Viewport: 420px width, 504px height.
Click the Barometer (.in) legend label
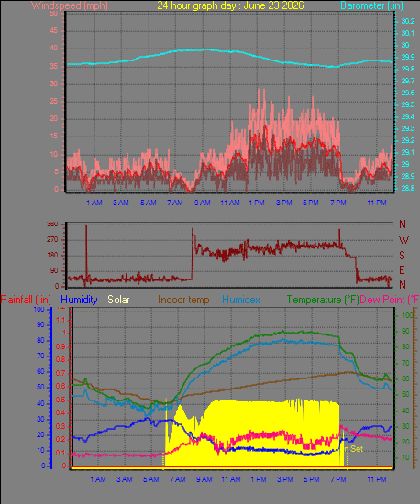pos(371,5)
